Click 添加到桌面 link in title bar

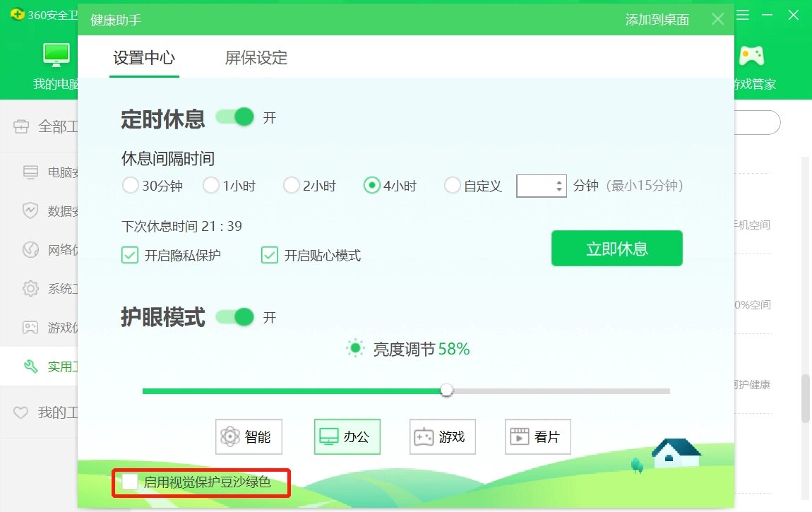[657, 20]
